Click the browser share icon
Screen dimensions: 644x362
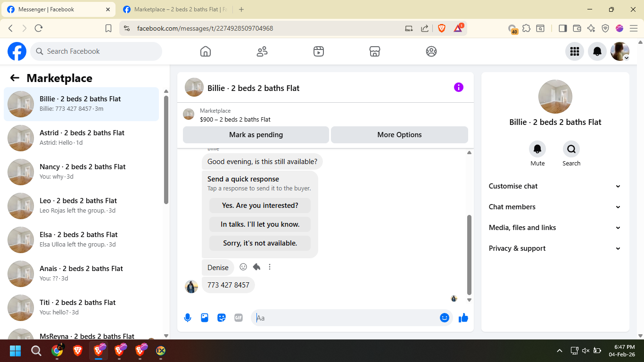coord(425,28)
